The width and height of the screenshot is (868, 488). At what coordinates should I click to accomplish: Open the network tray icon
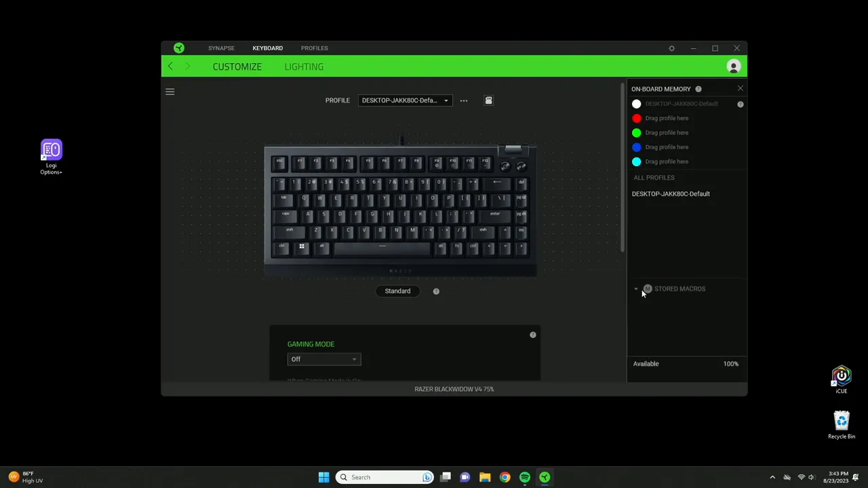tap(801, 477)
